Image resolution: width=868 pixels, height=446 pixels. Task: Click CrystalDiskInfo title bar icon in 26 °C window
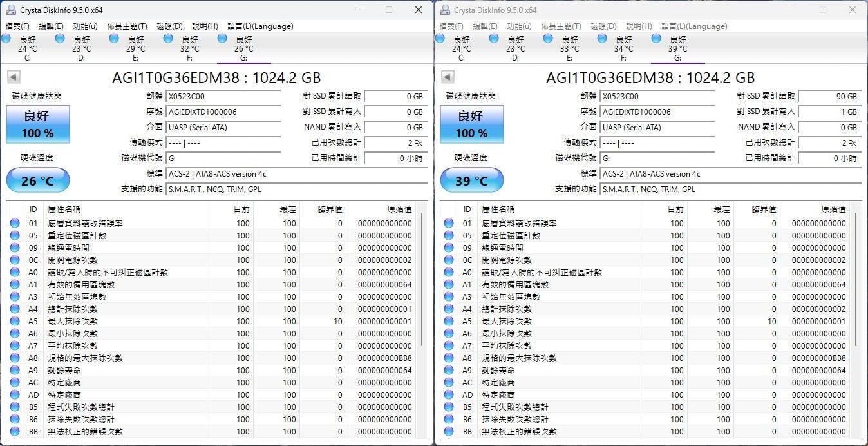click(x=11, y=10)
